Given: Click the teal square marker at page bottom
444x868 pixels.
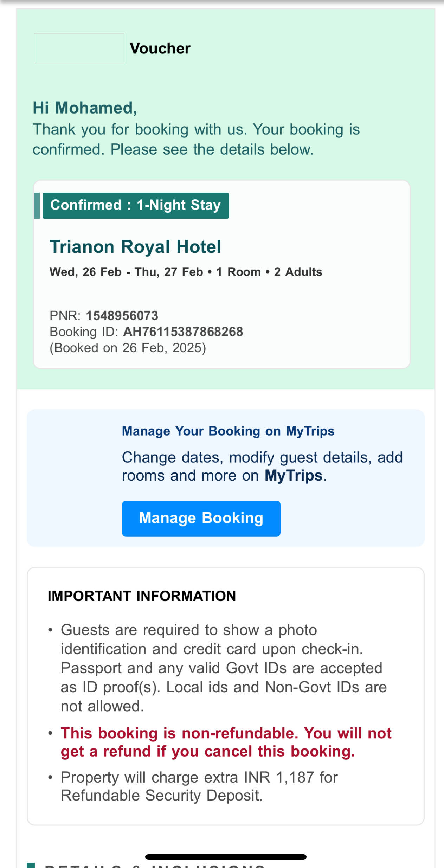Looking at the screenshot, I should click(31, 865).
